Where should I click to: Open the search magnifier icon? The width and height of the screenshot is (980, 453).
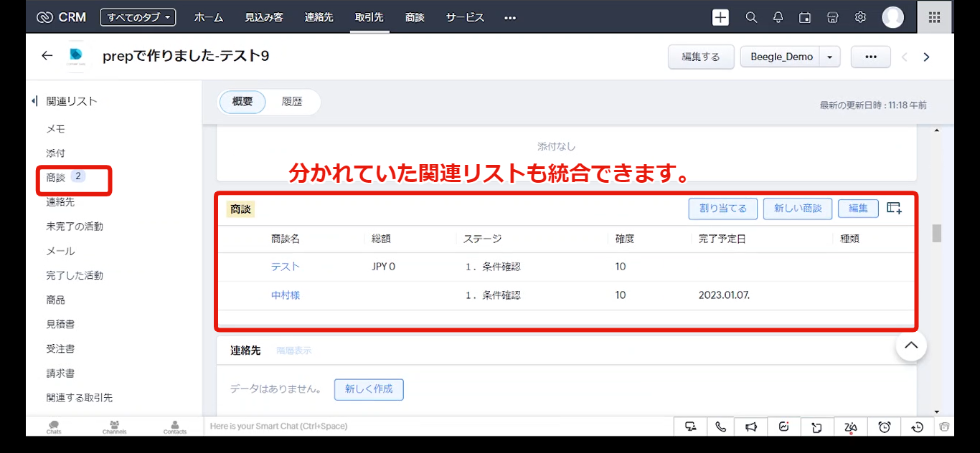751,17
